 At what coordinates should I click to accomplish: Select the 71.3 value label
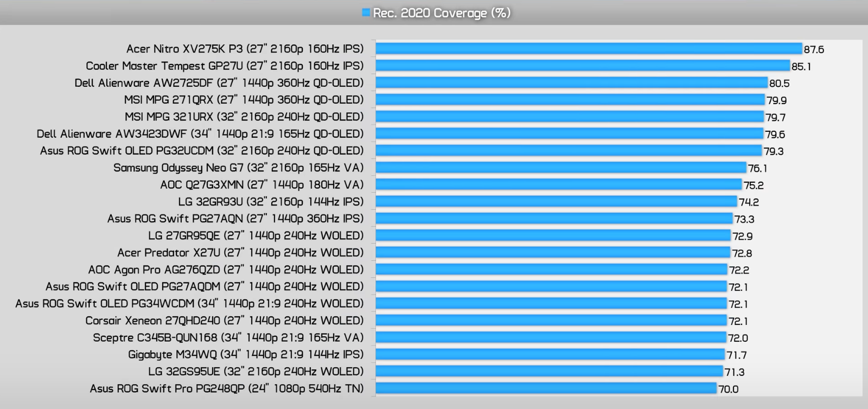click(735, 372)
